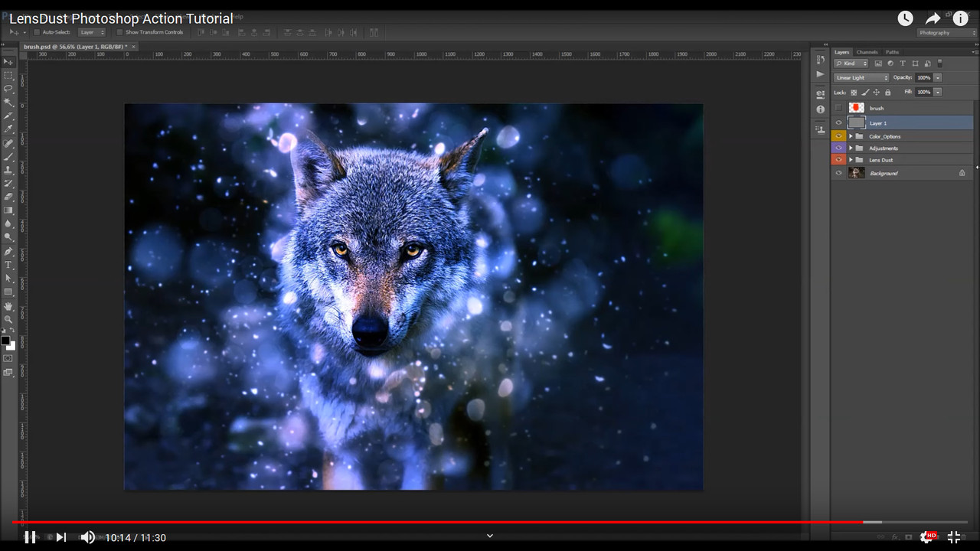Exit full screen mode
This screenshot has width=980, height=551.
[954, 537]
